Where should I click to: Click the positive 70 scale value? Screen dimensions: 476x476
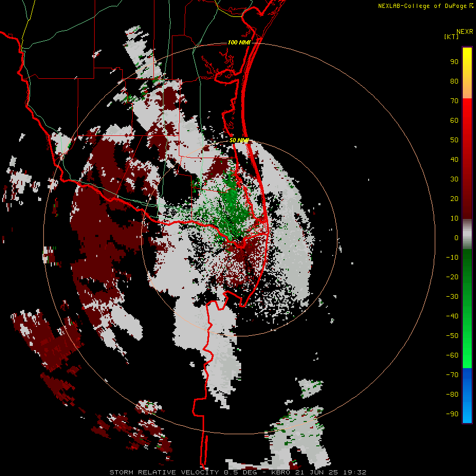tap(454, 101)
